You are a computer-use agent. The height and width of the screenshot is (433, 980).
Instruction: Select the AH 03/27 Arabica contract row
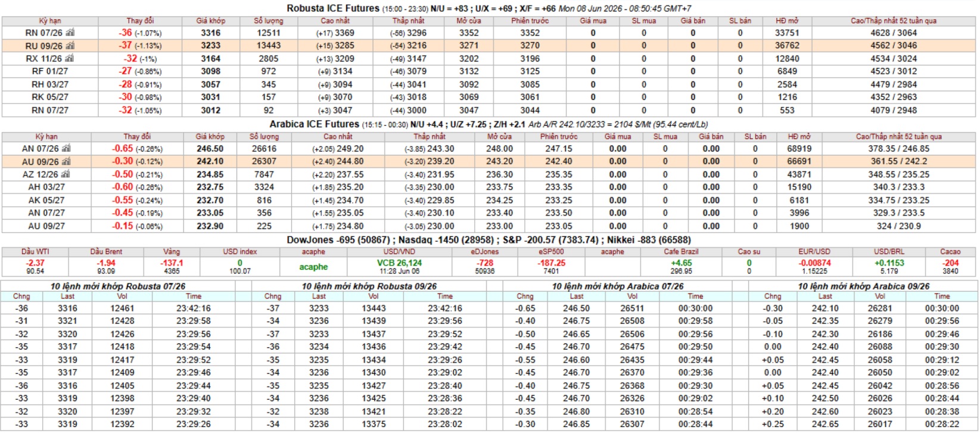pyautogui.click(x=489, y=187)
